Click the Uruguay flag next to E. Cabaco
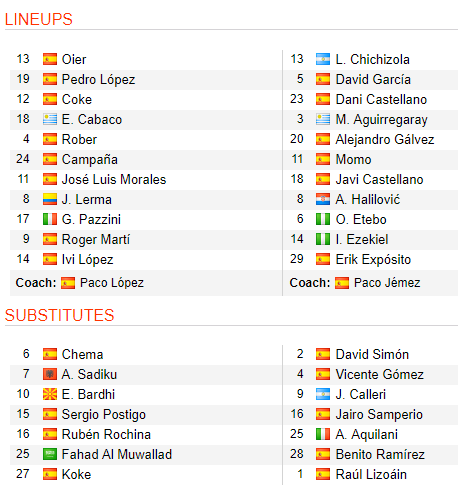Screen dimensions: 458x490 [50, 119]
